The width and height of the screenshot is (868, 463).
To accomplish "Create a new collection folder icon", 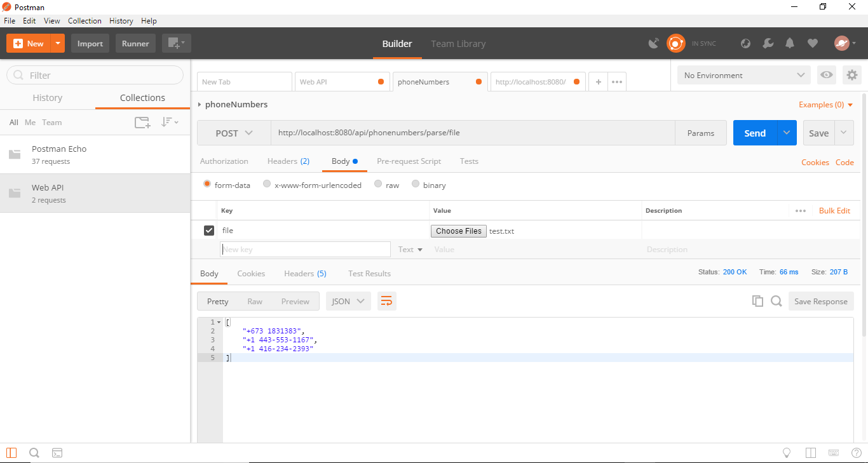I will click(142, 123).
